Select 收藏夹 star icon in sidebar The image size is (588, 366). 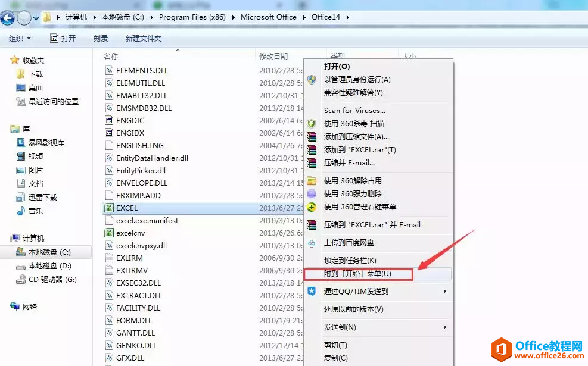pyautogui.click(x=15, y=60)
